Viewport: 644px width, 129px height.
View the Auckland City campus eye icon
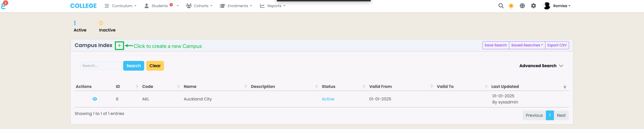tap(95, 99)
